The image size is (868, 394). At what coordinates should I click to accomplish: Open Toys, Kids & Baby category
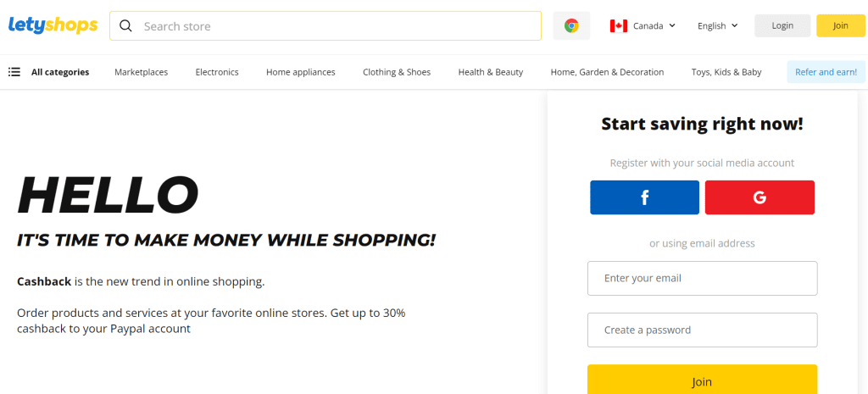(726, 72)
